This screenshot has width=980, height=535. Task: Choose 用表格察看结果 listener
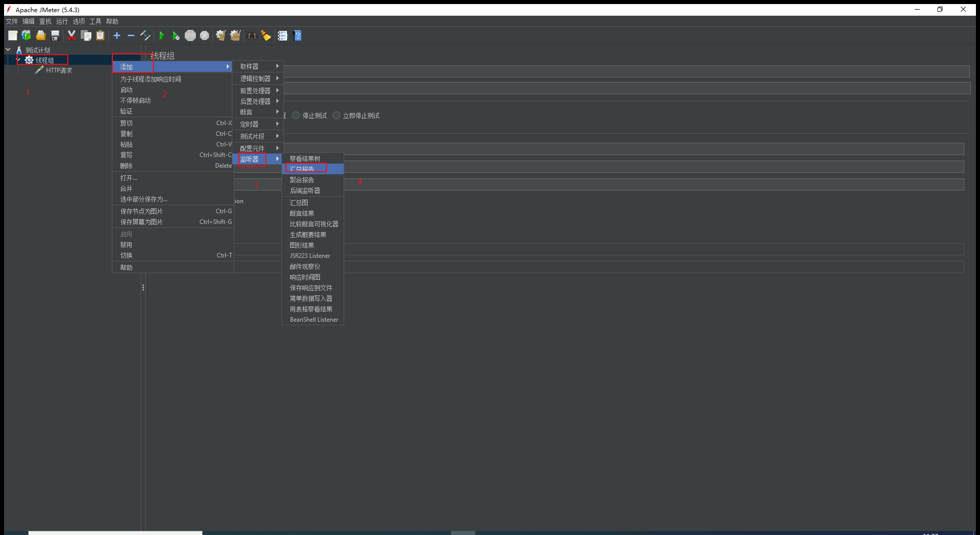pos(313,309)
